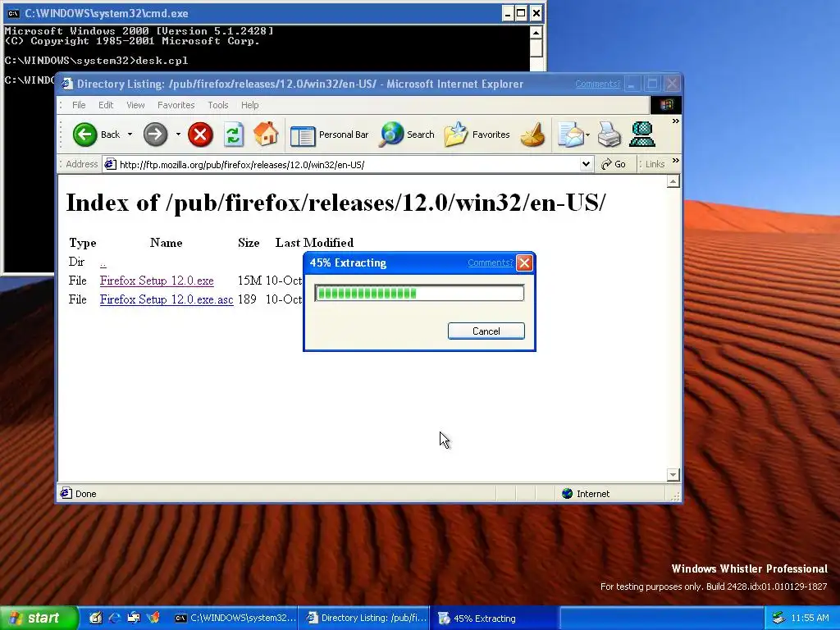840x630 pixels.
Task: Click the cmd.exe title bar icon
Action: (x=14, y=13)
